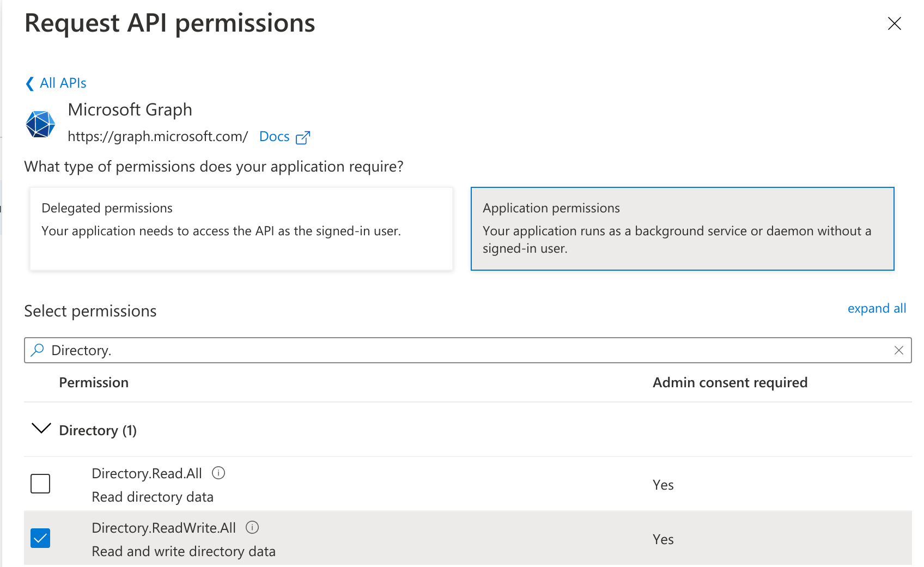Click the Directory (1) group header
The width and height of the screenshot is (924, 567).
[98, 430]
